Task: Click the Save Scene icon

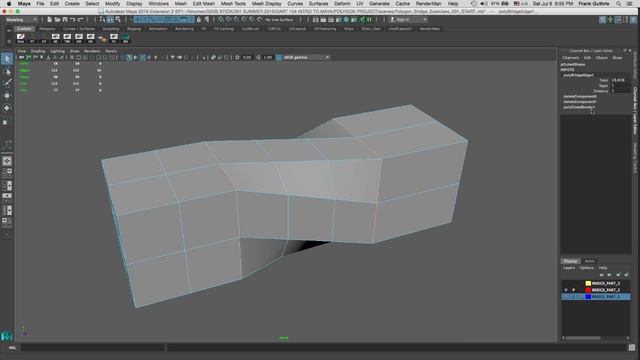Action: click(x=64, y=20)
